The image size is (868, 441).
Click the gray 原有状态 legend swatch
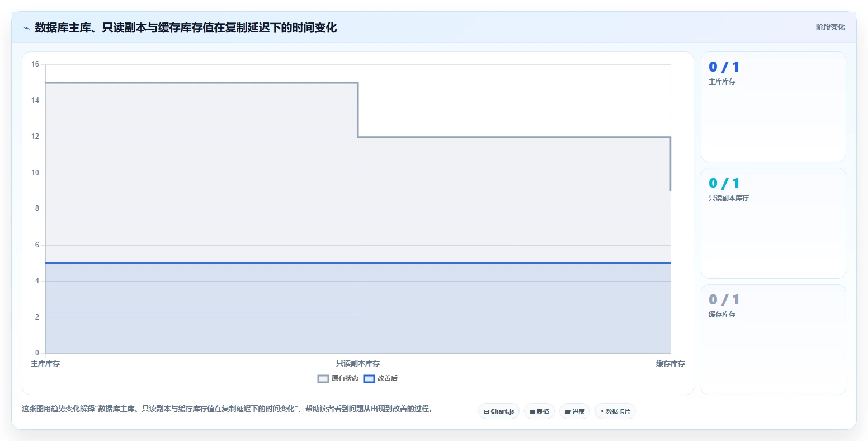(323, 379)
